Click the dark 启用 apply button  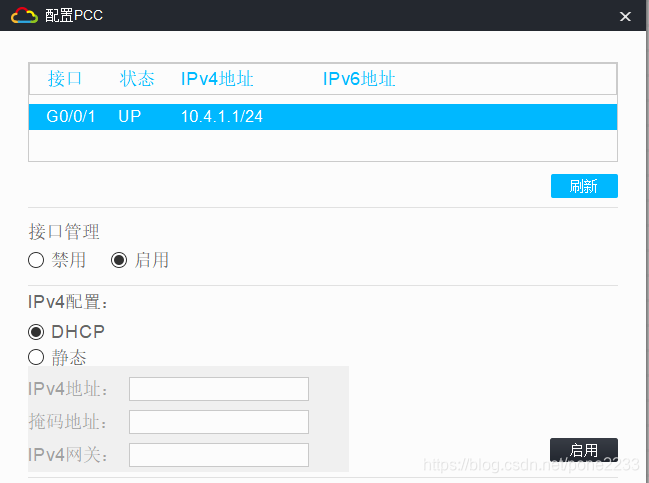584,450
